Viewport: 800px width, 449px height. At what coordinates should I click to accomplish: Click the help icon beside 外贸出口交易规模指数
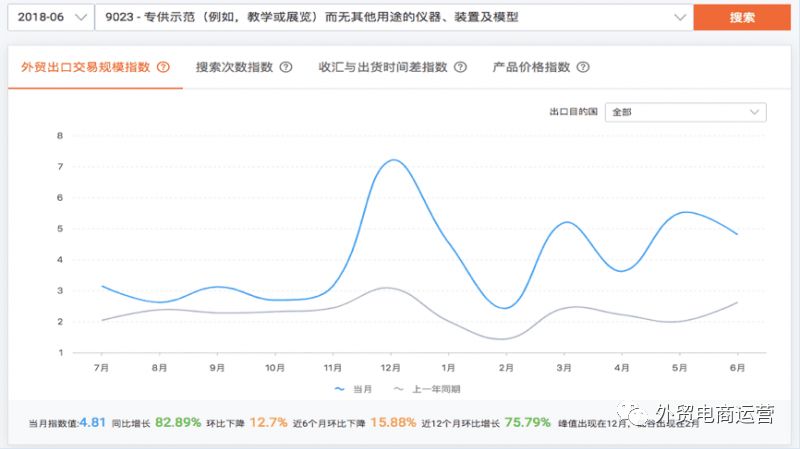[163, 67]
